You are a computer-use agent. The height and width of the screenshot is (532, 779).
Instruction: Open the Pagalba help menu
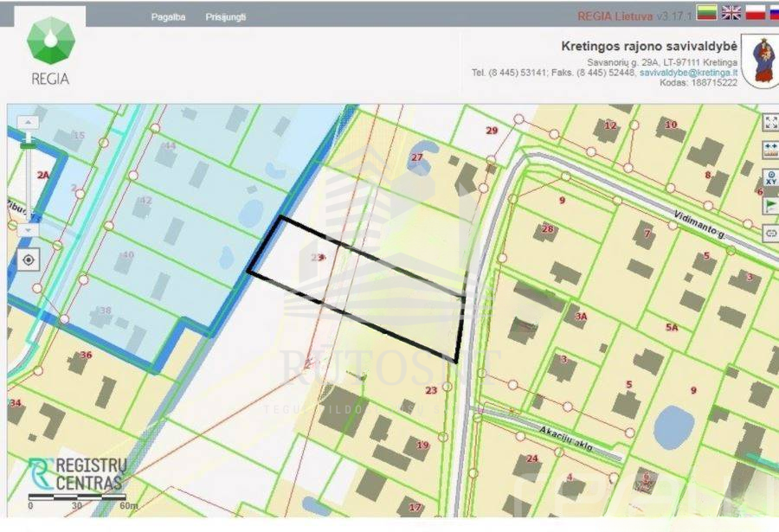click(x=168, y=17)
